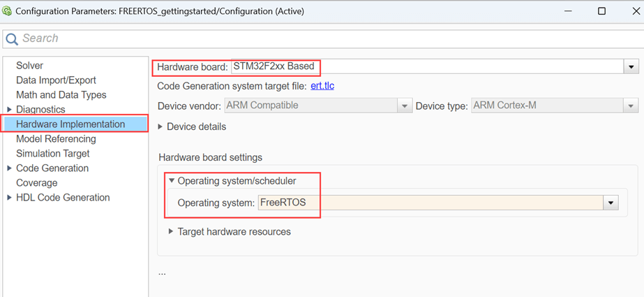This screenshot has width=644, height=297.
Task: Open the Device vendor dropdown arrow
Action: pyautogui.click(x=404, y=106)
